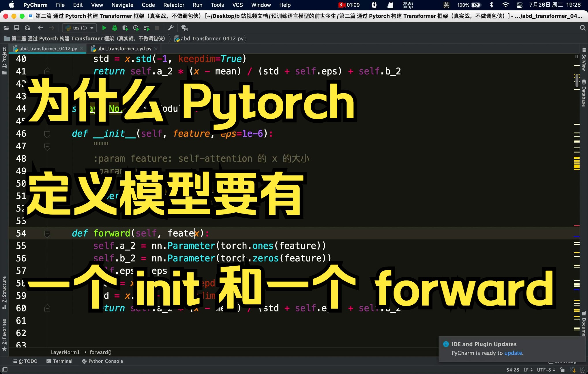Run with coverage
This screenshot has height=374, width=588.
(125, 28)
